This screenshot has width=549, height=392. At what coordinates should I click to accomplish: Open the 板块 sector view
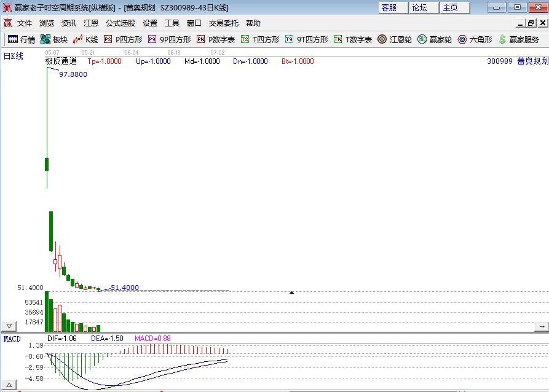54,39
